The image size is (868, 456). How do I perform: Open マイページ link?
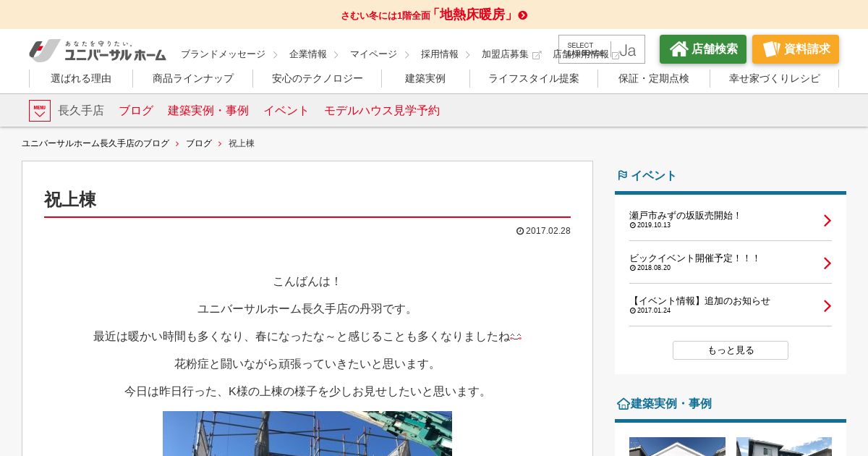[373, 54]
